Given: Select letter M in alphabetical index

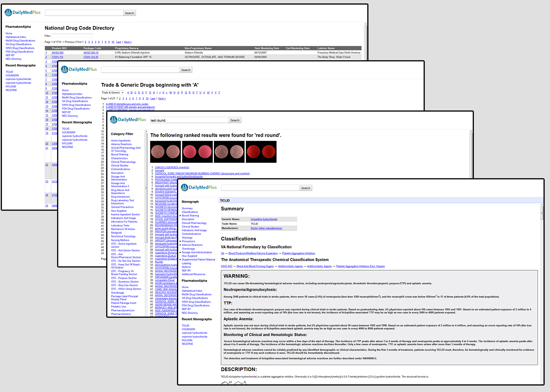Looking at the screenshot, I should [171, 92].
